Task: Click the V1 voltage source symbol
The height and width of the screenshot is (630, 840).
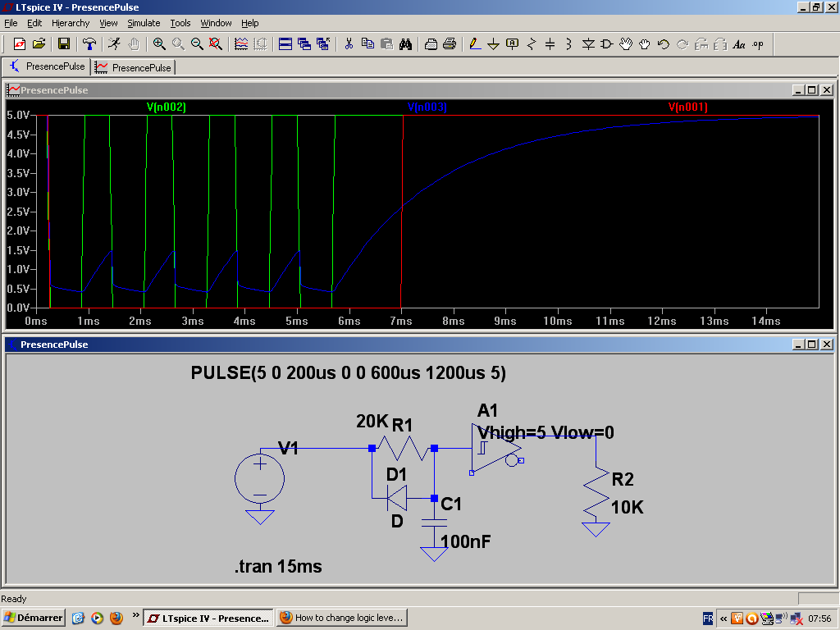Action: point(260,478)
